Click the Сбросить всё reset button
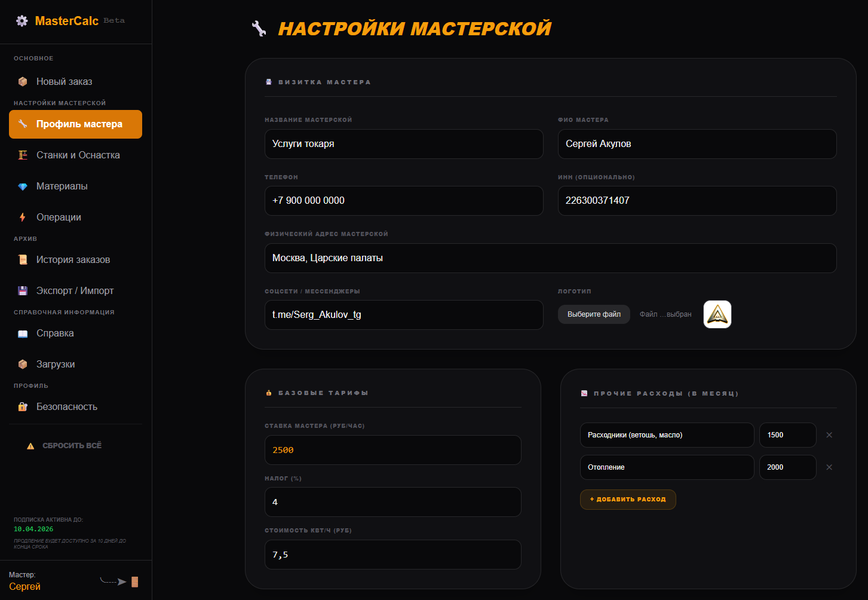 tap(72, 446)
